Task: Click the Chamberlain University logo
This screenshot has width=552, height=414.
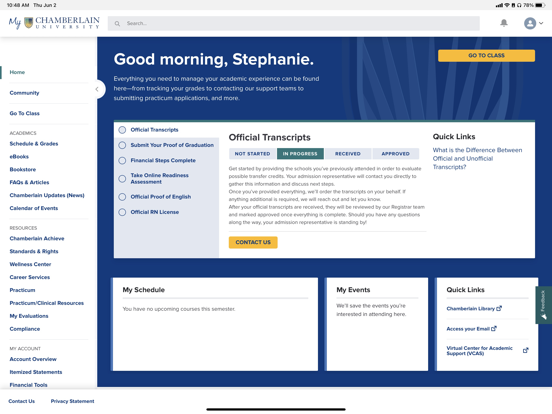Action: [x=54, y=23]
